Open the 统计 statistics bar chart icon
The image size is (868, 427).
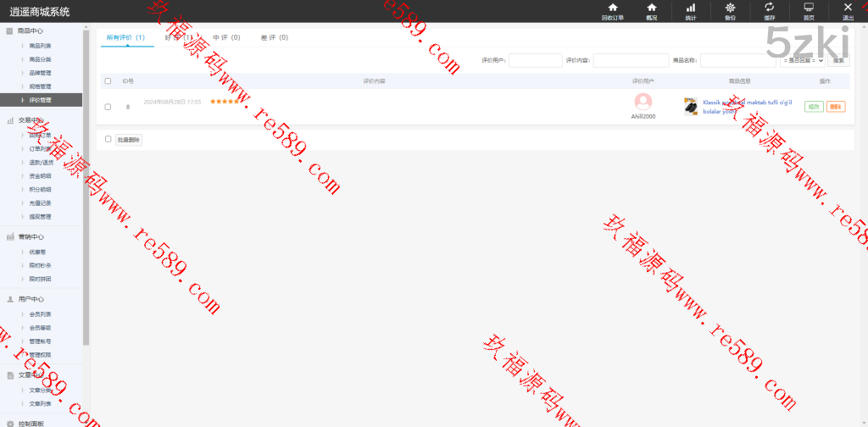point(690,8)
